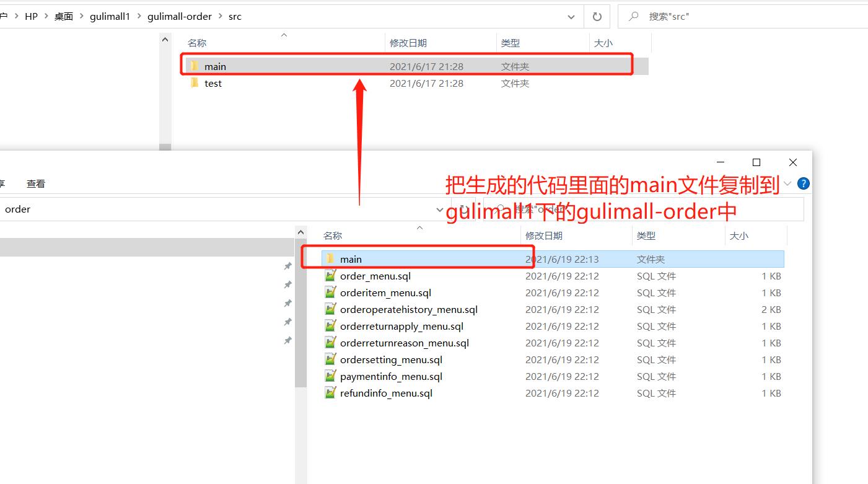The width and height of the screenshot is (868, 484).
Task: Close the order window
Action: coord(792,162)
